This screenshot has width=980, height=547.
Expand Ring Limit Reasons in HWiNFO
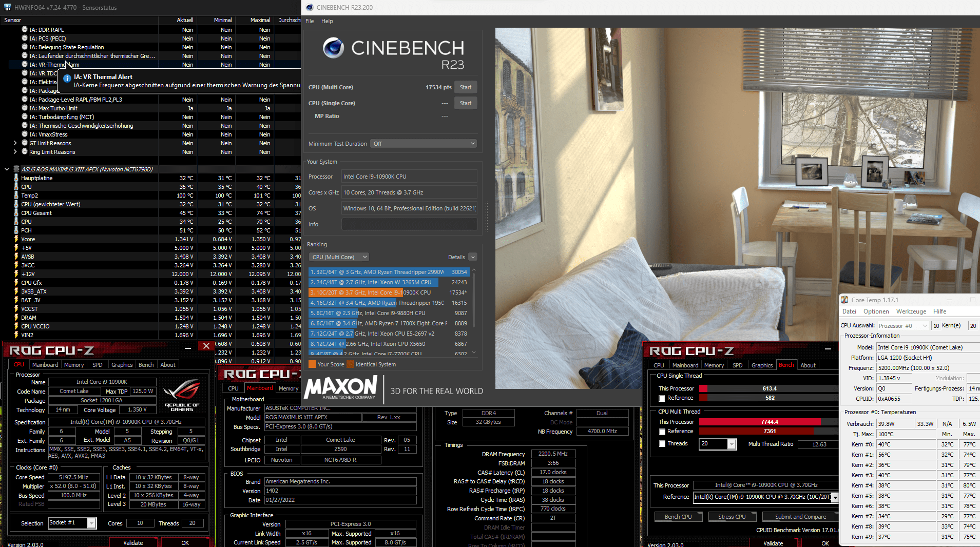15,151
